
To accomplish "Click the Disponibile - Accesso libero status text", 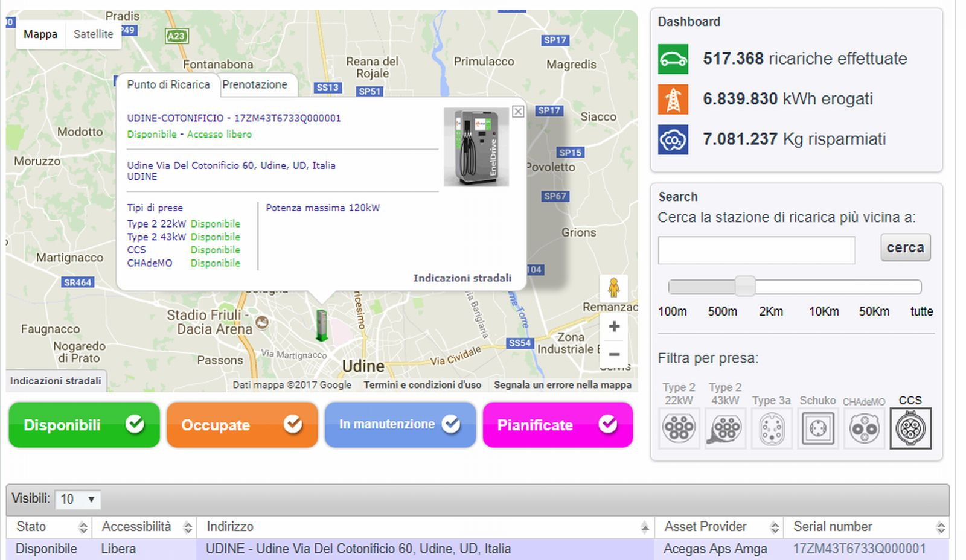I will pyautogui.click(x=190, y=135).
